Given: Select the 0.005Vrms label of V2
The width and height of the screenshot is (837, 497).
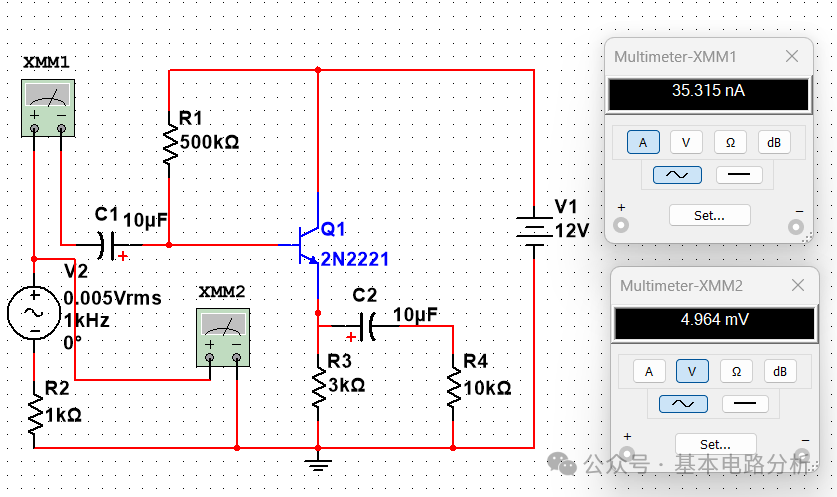Looking at the screenshot, I should coord(112,298).
